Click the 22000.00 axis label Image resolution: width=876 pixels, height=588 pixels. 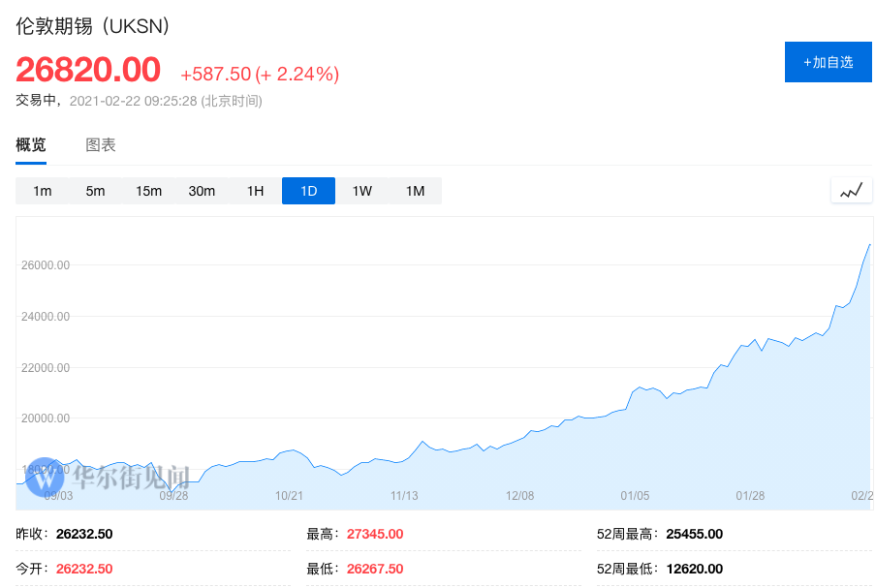pos(46,368)
